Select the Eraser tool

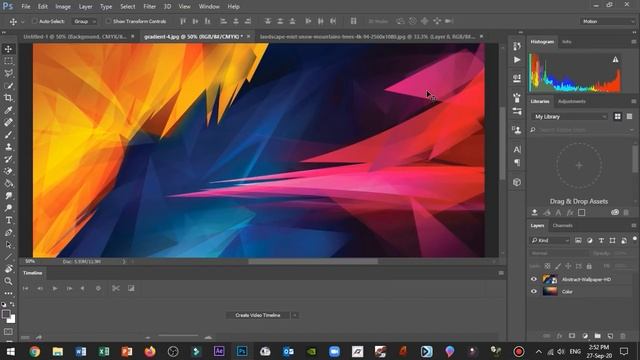pos(8,171)
